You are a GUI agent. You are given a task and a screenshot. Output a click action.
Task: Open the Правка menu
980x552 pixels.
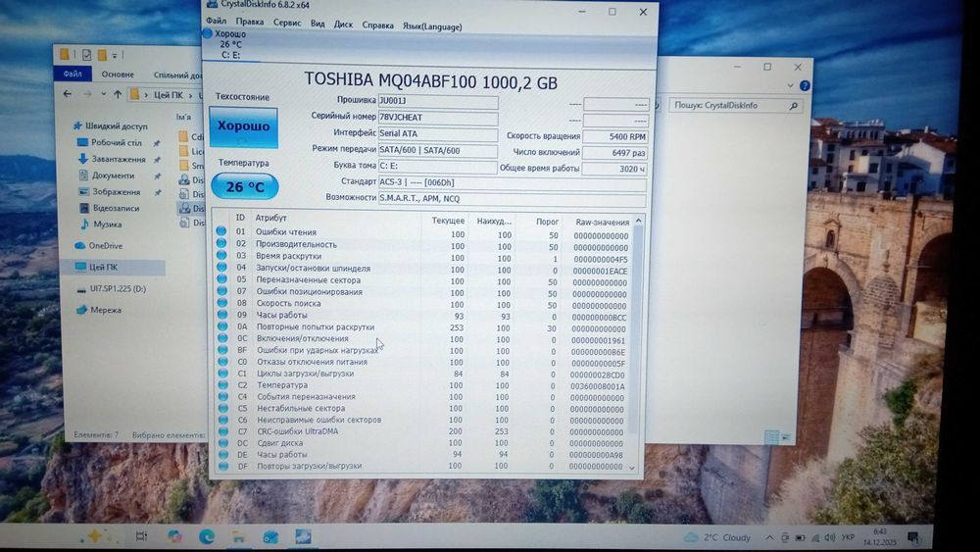point(249,22)
